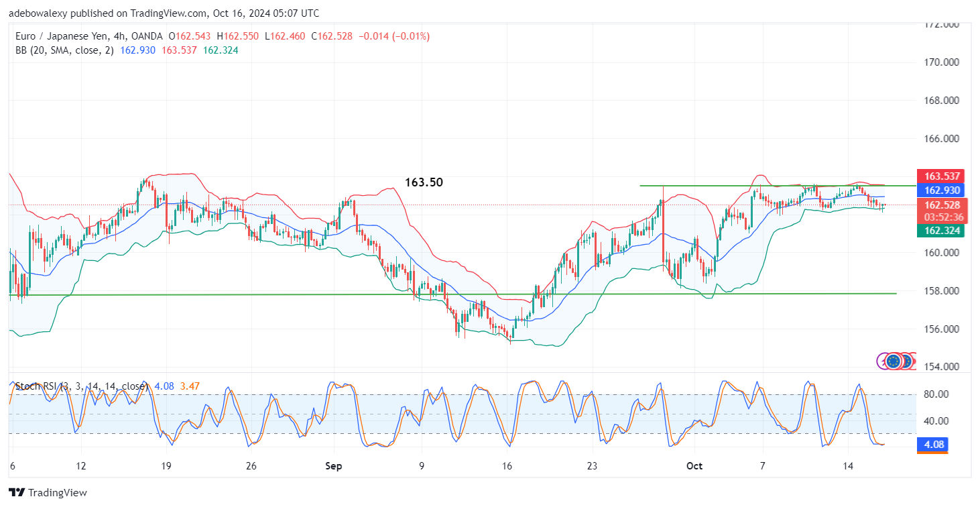The height and width of the screenshot is (507, 980).
Task: Click the 163.537 BB upper value in legend
Action: 180,50
